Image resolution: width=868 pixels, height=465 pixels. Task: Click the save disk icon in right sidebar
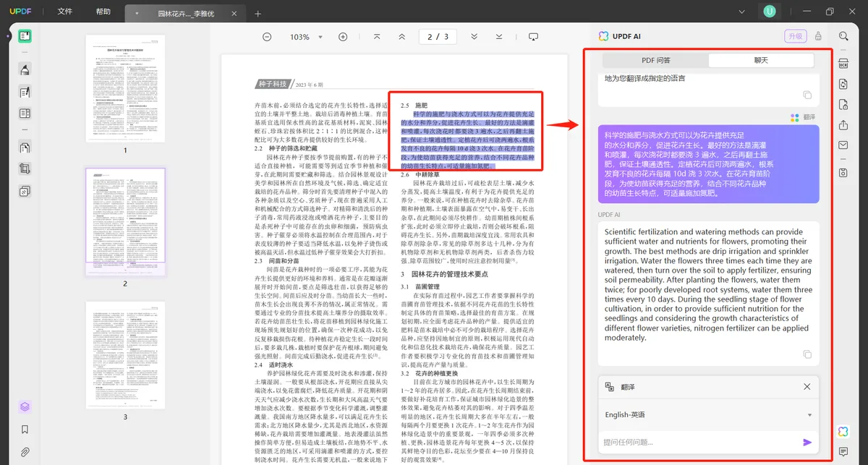pos(843,173)
